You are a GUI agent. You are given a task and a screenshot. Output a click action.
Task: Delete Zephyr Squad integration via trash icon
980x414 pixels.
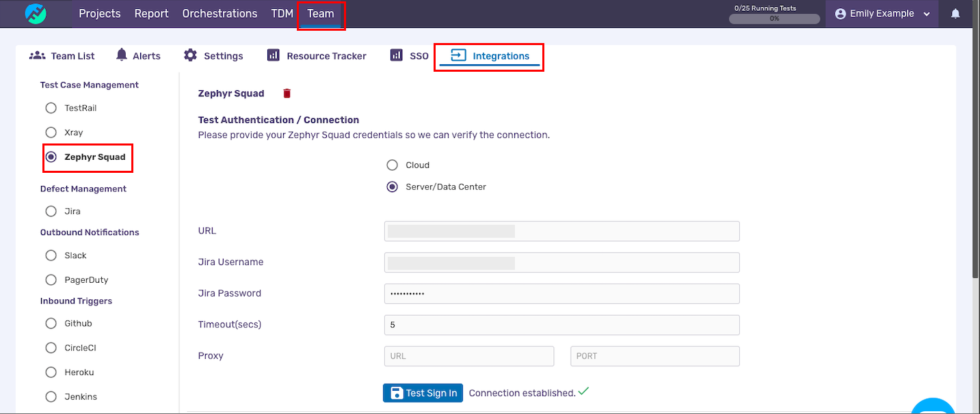287,94
